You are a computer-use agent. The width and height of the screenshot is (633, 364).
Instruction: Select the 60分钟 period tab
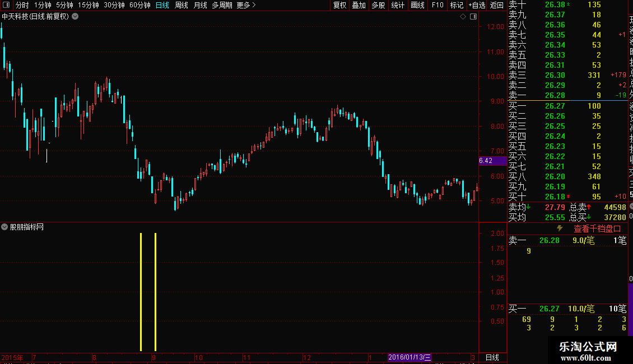coord(140,5)
